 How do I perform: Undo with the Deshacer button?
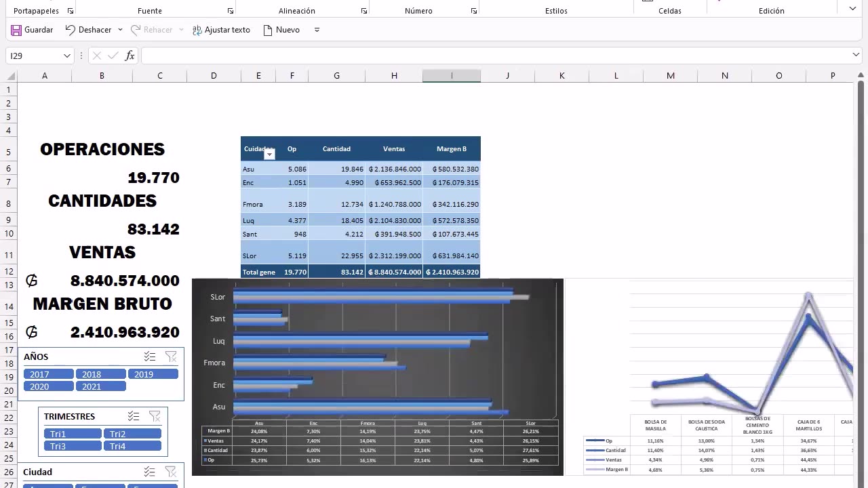pos(88,30)
